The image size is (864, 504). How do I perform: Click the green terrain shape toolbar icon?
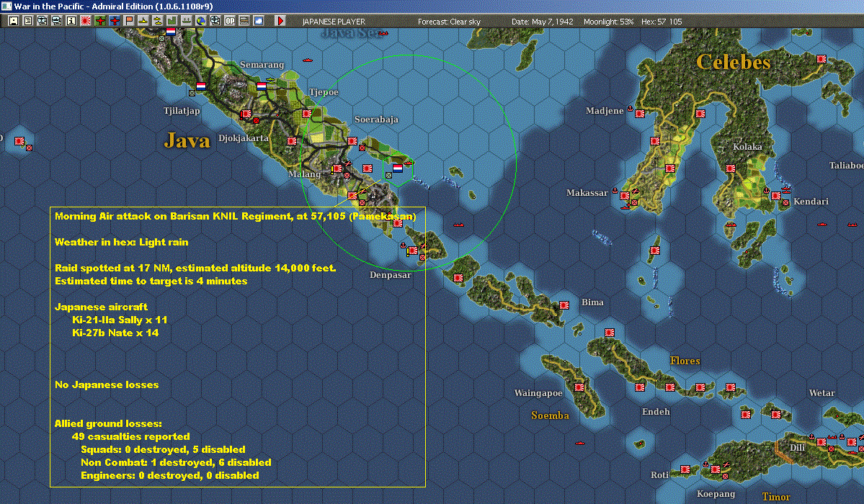pyautogui.click(x=172, y=20)
